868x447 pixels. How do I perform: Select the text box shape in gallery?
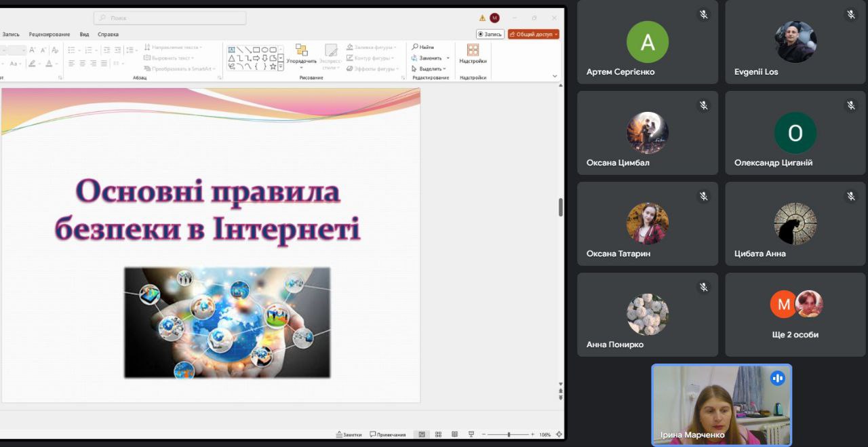click(231, 50)
